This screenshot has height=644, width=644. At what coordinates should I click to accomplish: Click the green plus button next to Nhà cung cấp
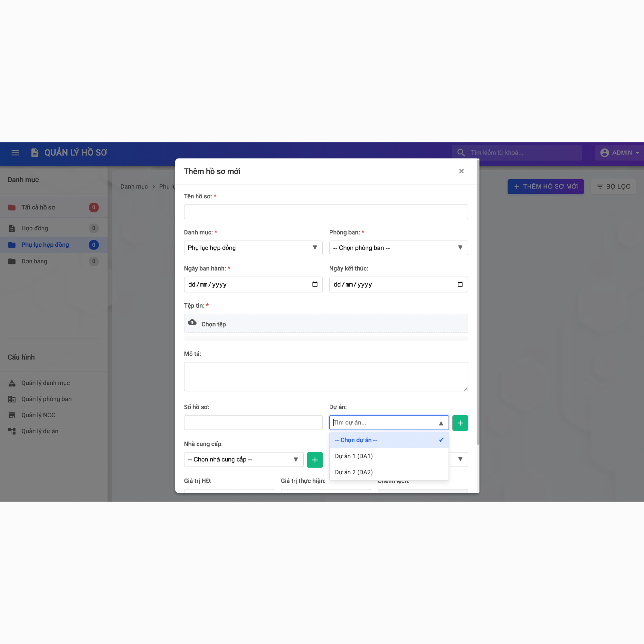[x=315, y=460]
